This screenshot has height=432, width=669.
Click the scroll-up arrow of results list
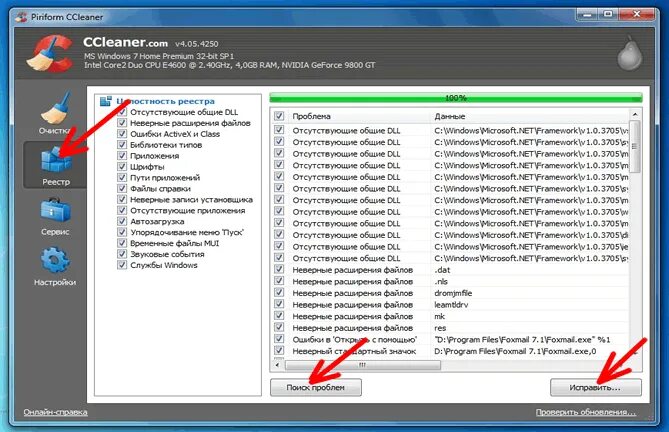635,114
